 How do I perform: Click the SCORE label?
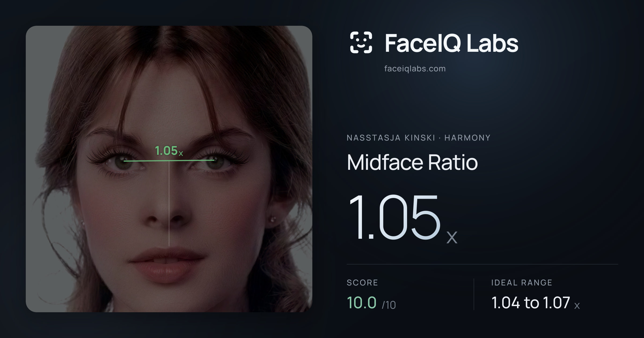(362, 282)
